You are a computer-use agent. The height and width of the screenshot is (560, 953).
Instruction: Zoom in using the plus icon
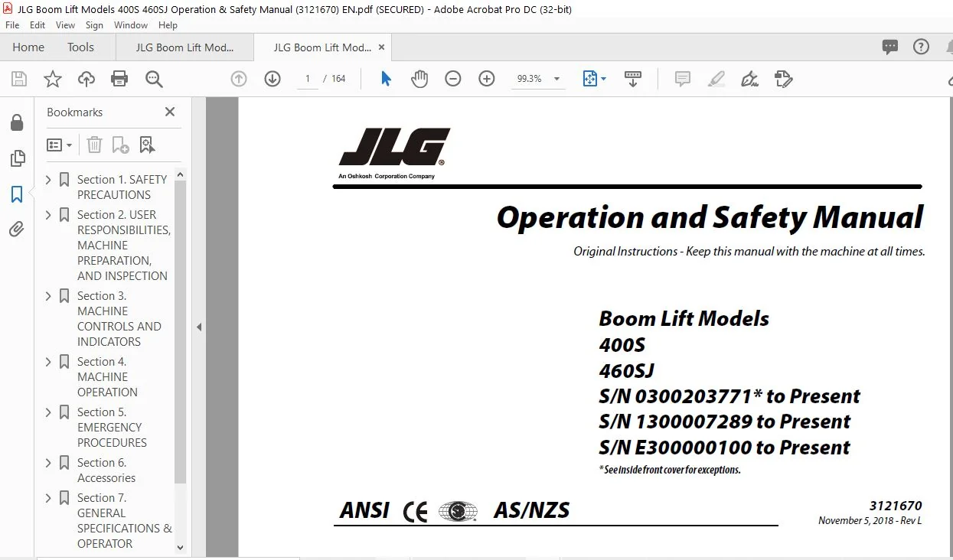[x=487, y=79]
